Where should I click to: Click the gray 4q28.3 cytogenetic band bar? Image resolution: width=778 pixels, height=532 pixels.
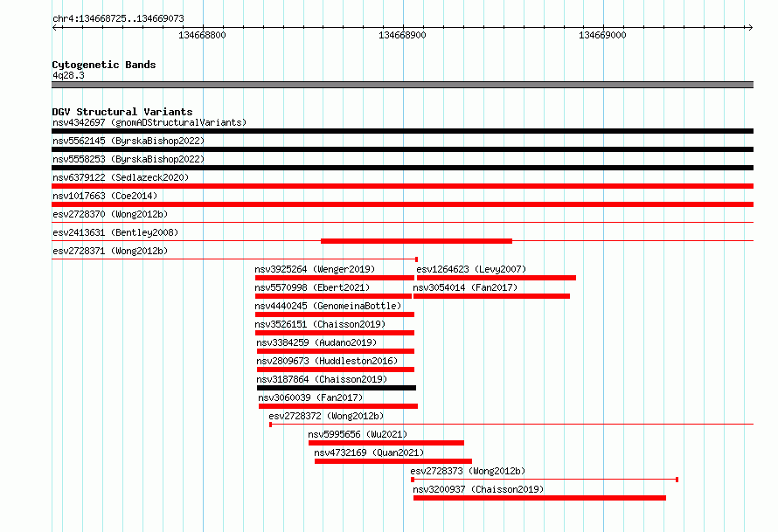[402, 85]
